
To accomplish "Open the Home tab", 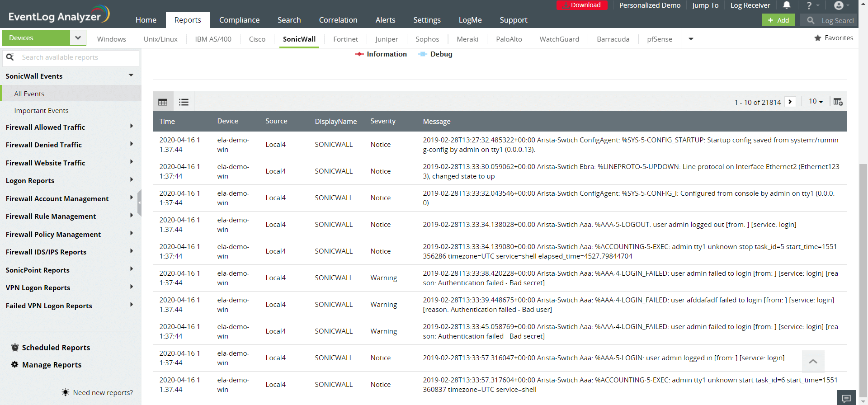I will (x=146, y=20).
